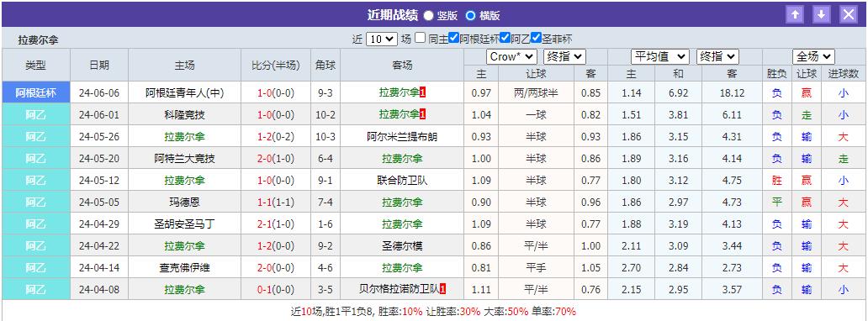Click score 1-0(0-0) on 24-06-06
This screenshot has height=321, width=868.
pyautogui.click(x=275, y=93)
